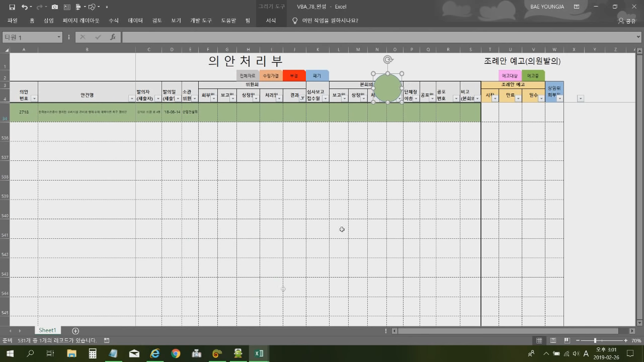
Task: Click the zoom out minus button
Action: click(x=578, y=340)
